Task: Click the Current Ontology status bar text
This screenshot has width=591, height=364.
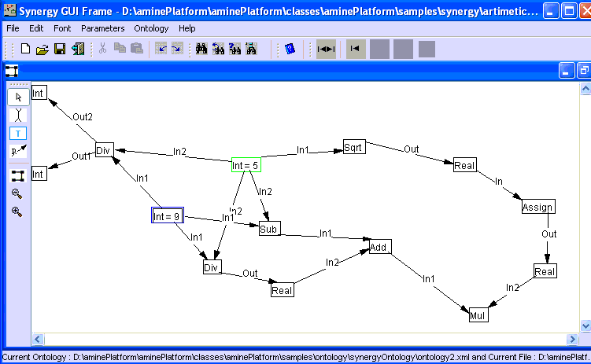Action: tap(296, 356)
